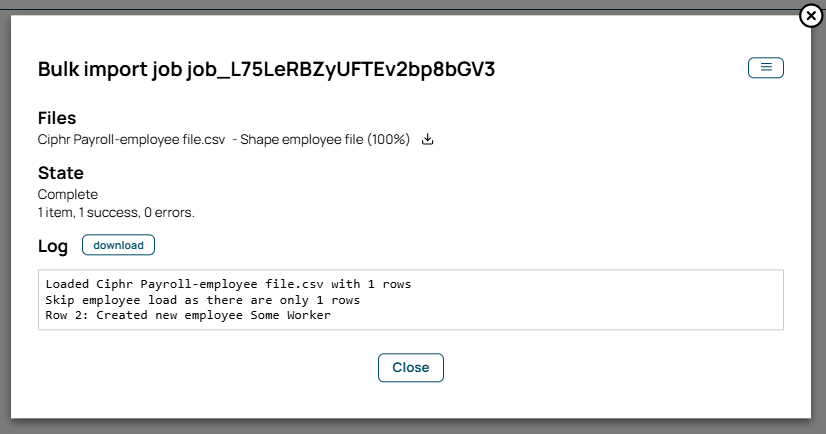Click the Ciphr Payroll-employee file.csv filename
This screenshot has width=826, height=434.
[x=131, y=140]
